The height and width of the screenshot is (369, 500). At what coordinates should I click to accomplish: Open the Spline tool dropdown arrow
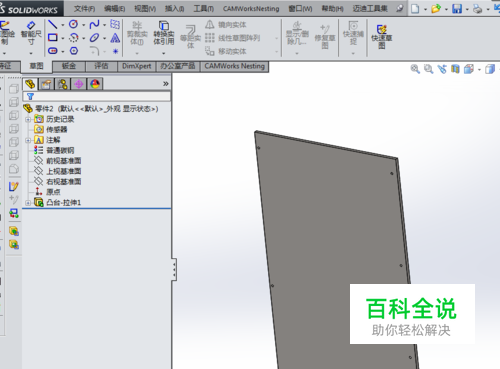(104, 25)
